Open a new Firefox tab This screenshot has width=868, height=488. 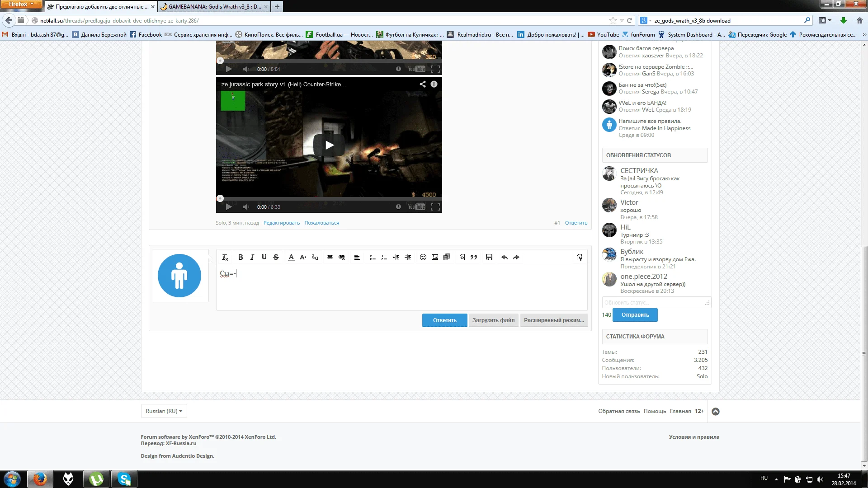click(x=277, y=7)
